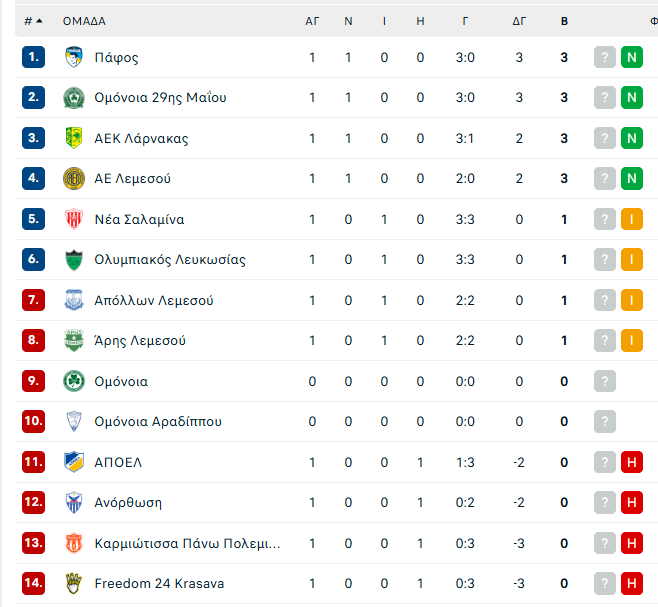This screenshot has width=658, height=607.
Task: Click the Freedom 24 Krasava crest
Action: click(74, 583)
